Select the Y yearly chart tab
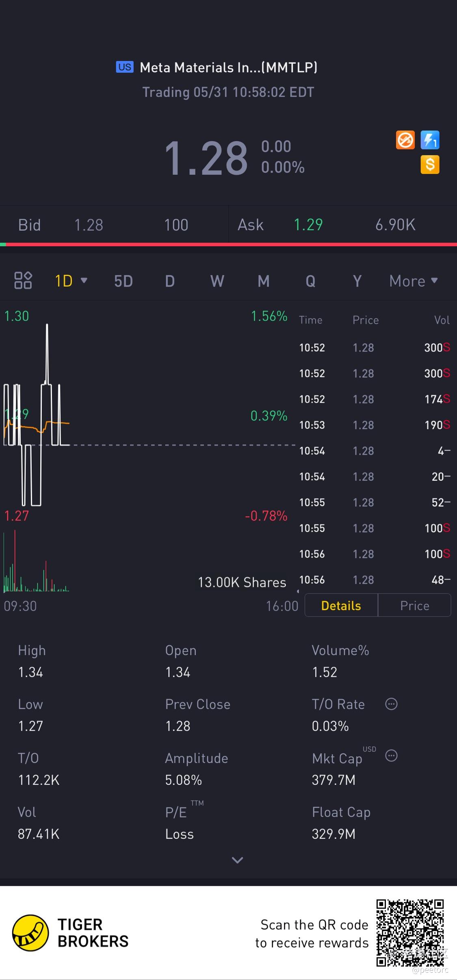457x980 pixels. pos(357,281)
